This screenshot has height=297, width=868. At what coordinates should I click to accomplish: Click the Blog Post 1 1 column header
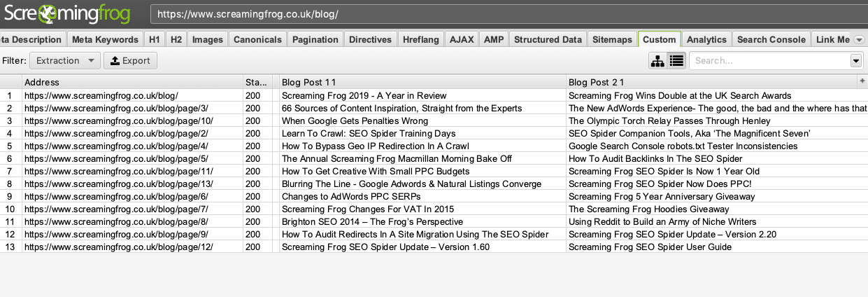pos(420,83)
